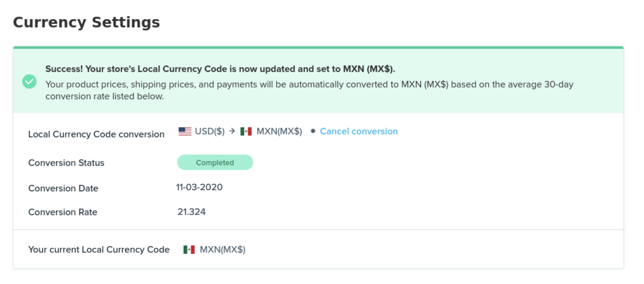Click the Mexico flag beside current currency code
Viewport: 644px width, 284px height.
189,249
